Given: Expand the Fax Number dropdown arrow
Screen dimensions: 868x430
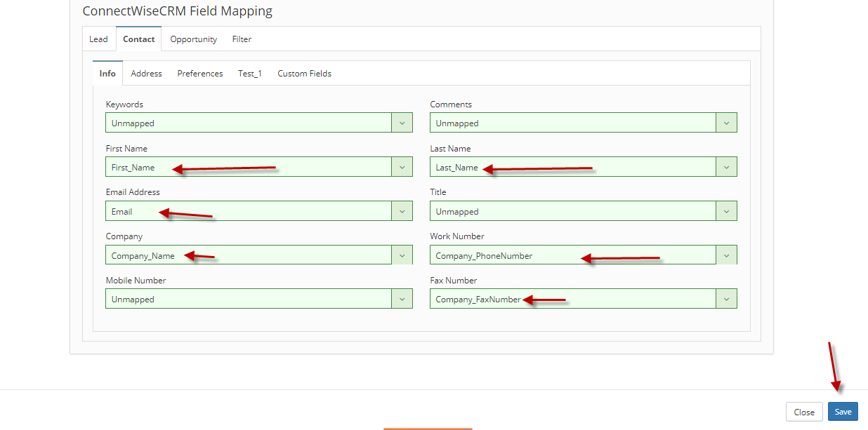Looking at the screenshot, I should pyautogui.click(x=727, y=299).
